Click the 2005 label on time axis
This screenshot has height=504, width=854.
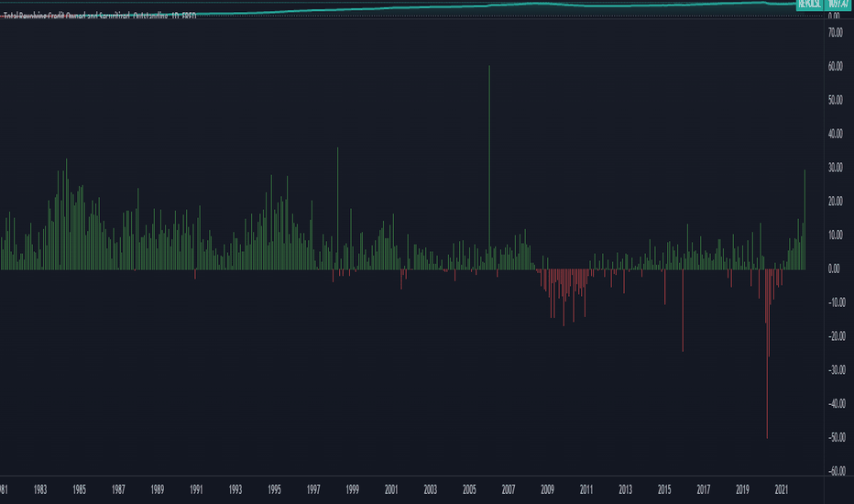[469, 489]
